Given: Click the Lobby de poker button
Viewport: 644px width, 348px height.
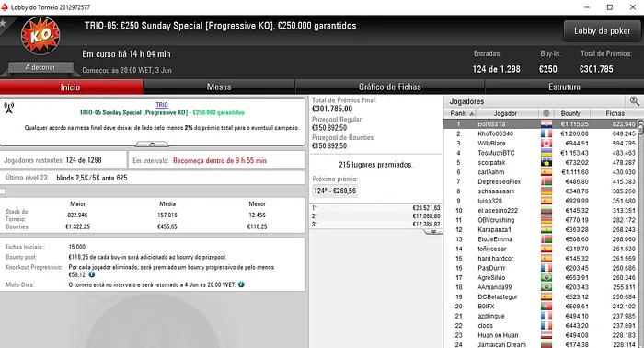Looking at the screenshot, I should [602, 30].
